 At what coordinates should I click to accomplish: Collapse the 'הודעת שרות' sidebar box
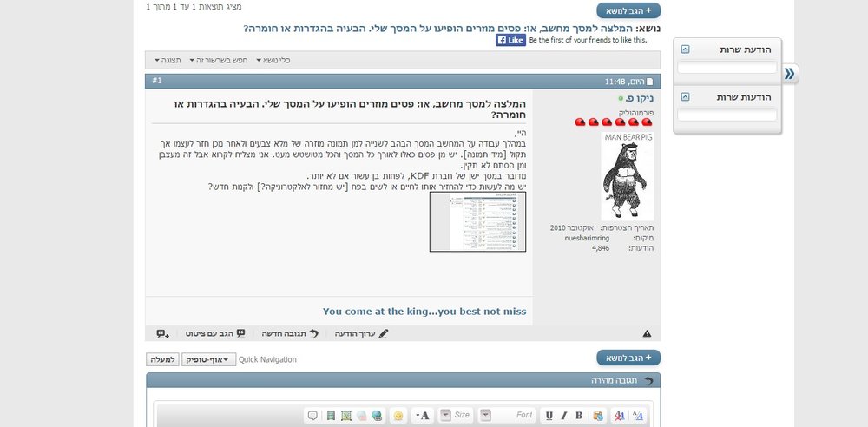tap(685, 49)
